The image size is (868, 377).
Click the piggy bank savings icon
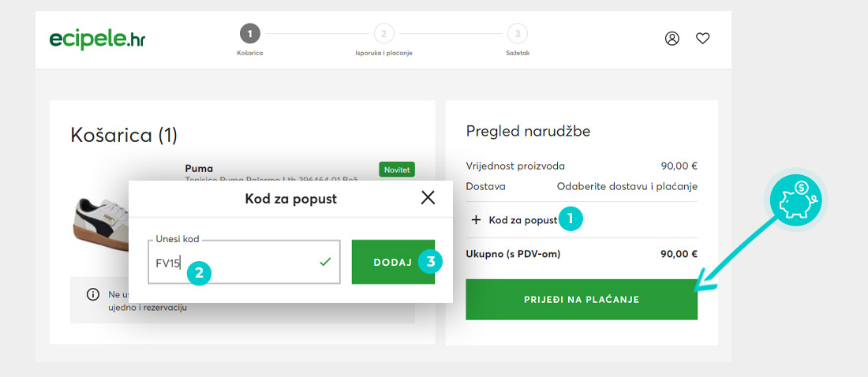(x=795, y=200)
